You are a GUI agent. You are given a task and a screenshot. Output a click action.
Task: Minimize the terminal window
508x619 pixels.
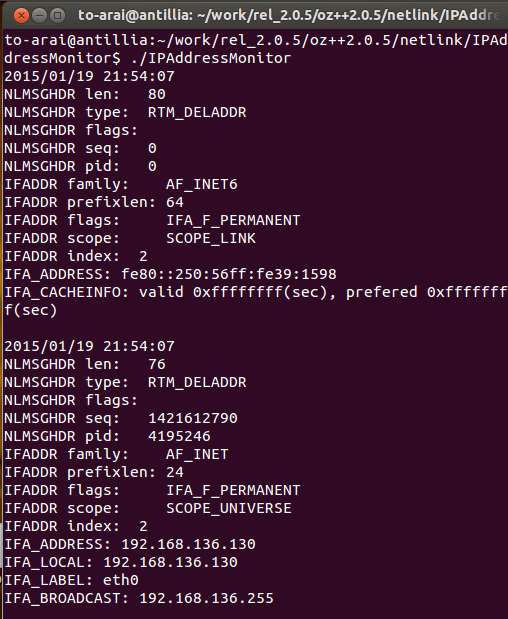click(39, 16)
